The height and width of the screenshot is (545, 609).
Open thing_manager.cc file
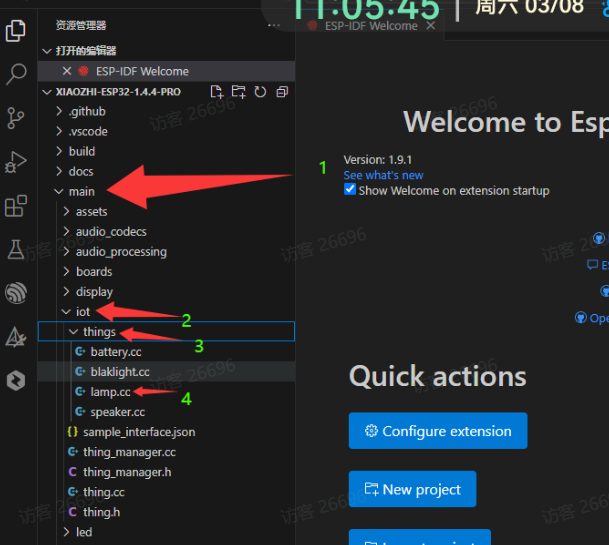click(166, 452)
